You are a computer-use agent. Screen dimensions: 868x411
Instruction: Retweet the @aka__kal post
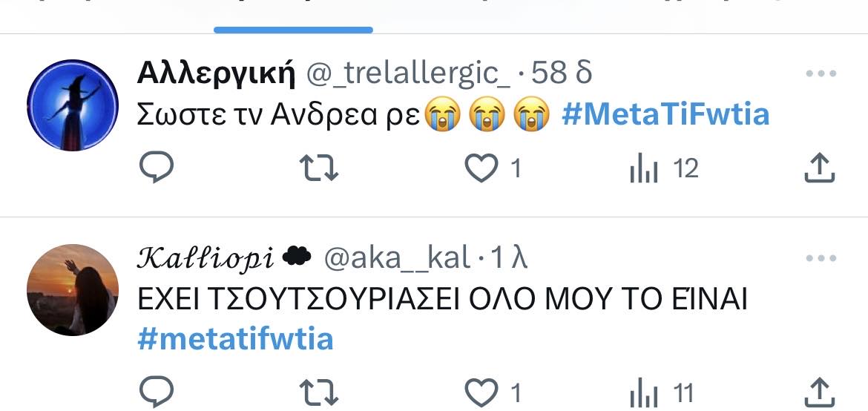[318, 392]
